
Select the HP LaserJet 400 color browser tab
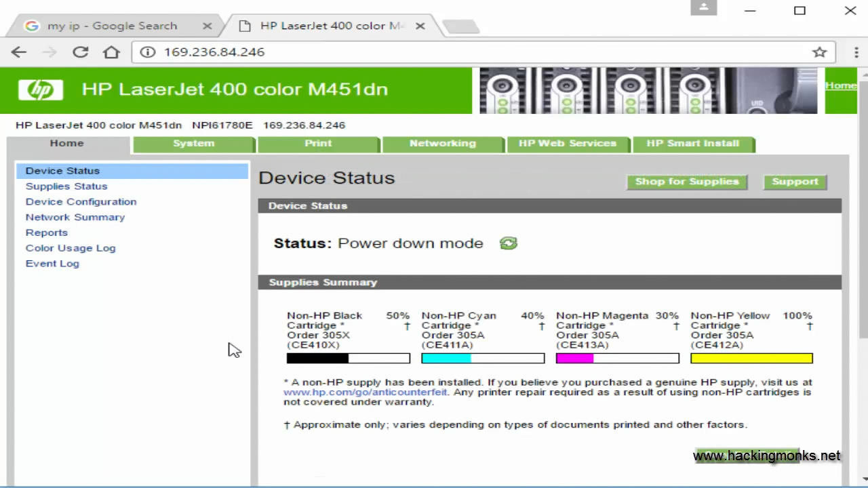pos(332,26)
